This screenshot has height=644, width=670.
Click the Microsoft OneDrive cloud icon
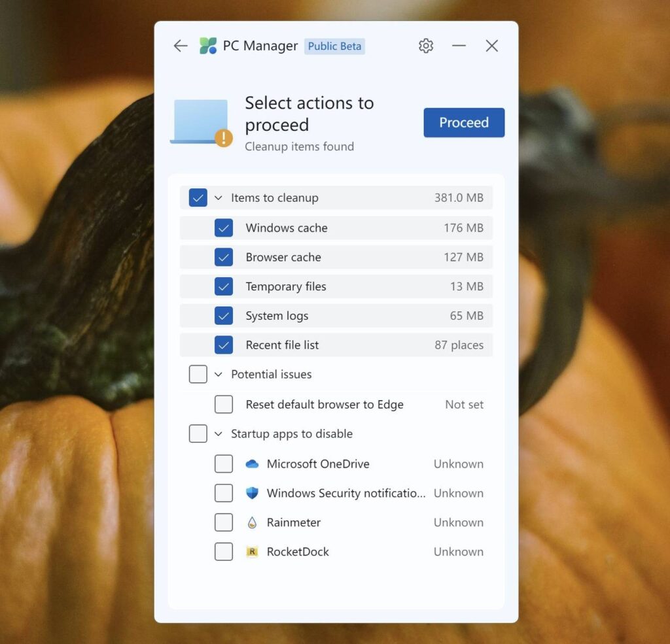pyautogui.click(x=252, y=464)
